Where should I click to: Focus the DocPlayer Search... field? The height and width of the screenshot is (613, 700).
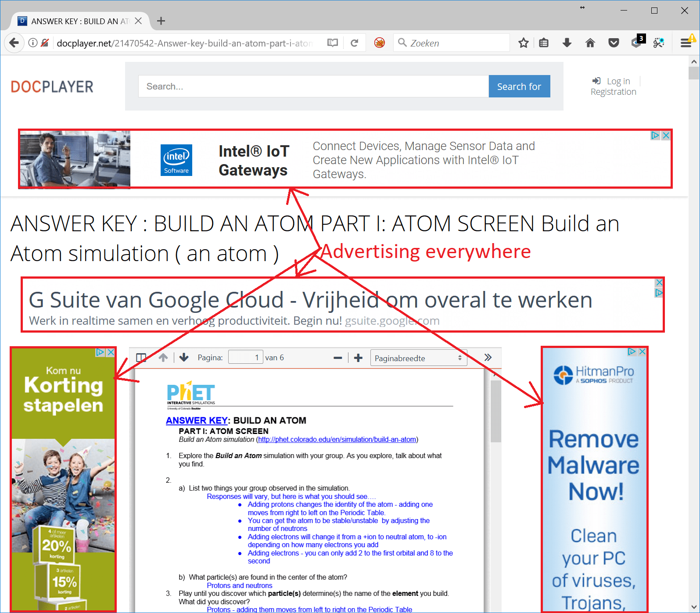(x=313, y=86)
